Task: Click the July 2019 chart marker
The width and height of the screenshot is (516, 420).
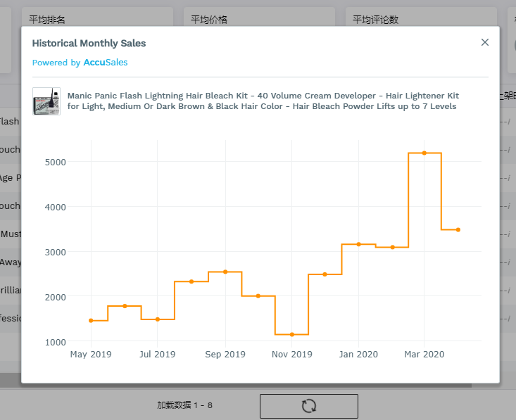Action: pos(158,319)
